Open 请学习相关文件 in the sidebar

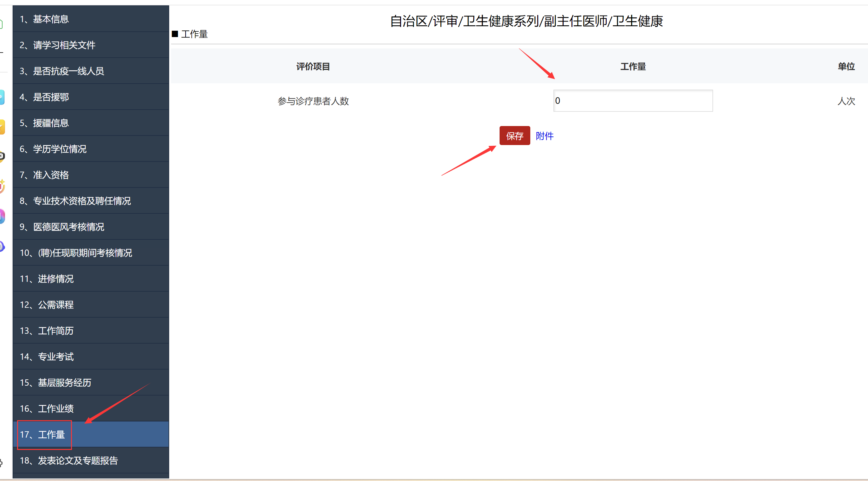[x=91, y=45]
